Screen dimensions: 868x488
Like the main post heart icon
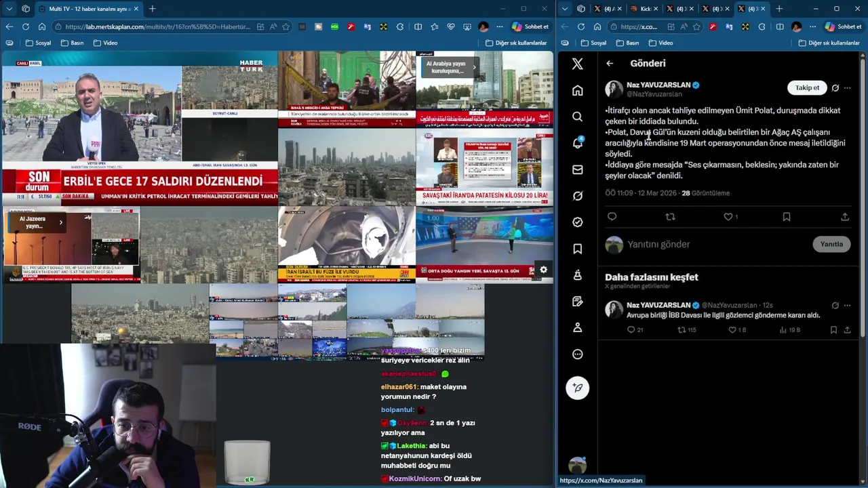pos(728,217)
